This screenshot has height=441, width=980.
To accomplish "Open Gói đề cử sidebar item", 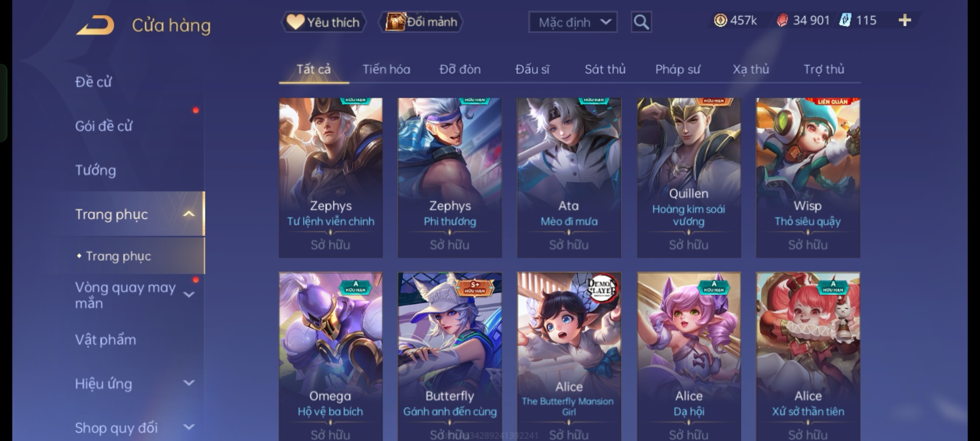I will click(104, 126).
